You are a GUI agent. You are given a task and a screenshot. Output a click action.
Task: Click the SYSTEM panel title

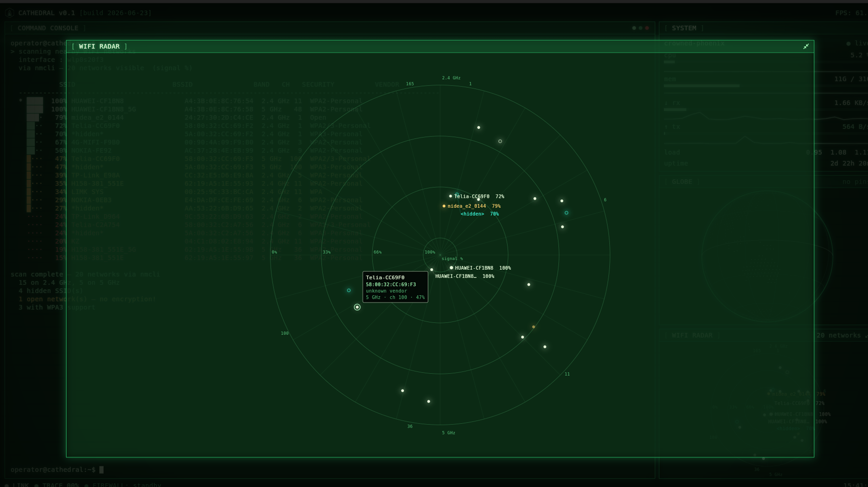coord(684,28)
